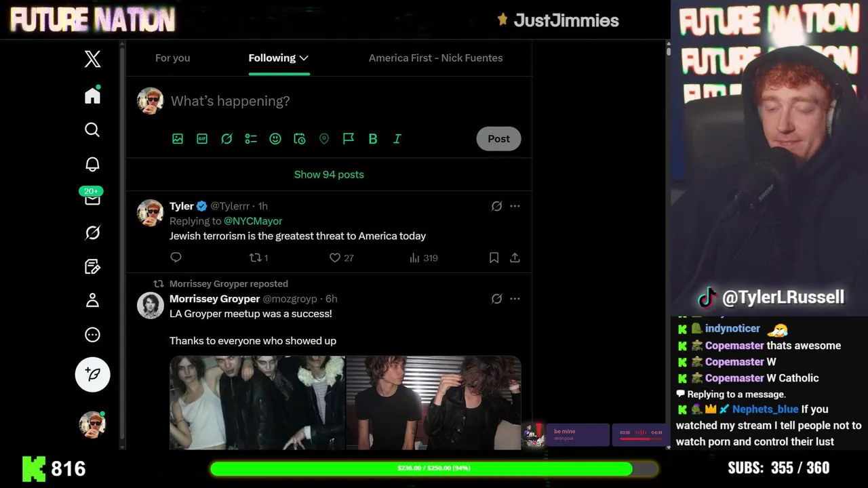Open Morrissey Groyper's avatar
868x488 pixels.
point(151,306)
